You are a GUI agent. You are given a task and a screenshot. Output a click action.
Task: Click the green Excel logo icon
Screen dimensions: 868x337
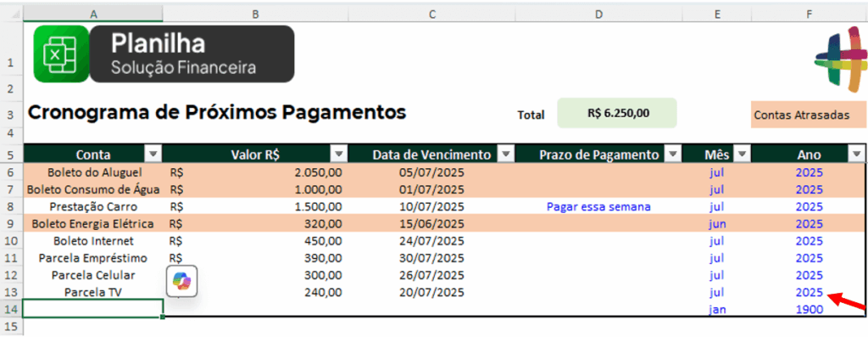[61, 53]
